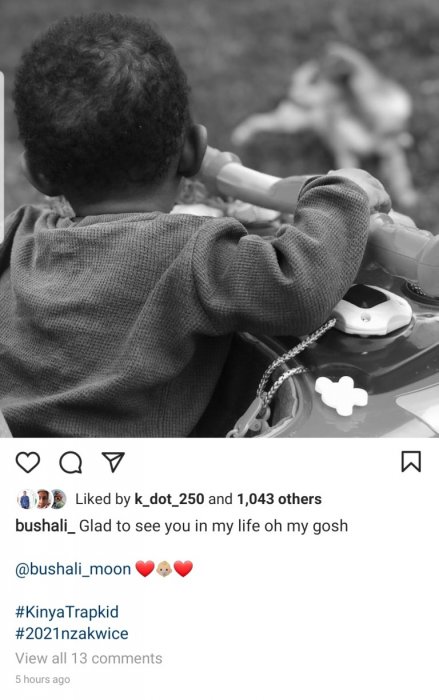Tap the 5 hours ago timestamp
This screenshot has height=700, width=439.
43,679
